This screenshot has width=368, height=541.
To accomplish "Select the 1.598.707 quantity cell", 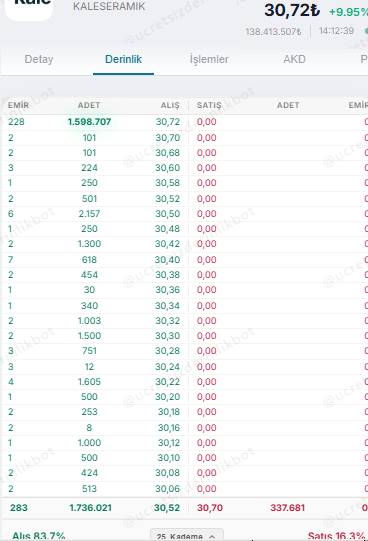I will click(89, 122).
